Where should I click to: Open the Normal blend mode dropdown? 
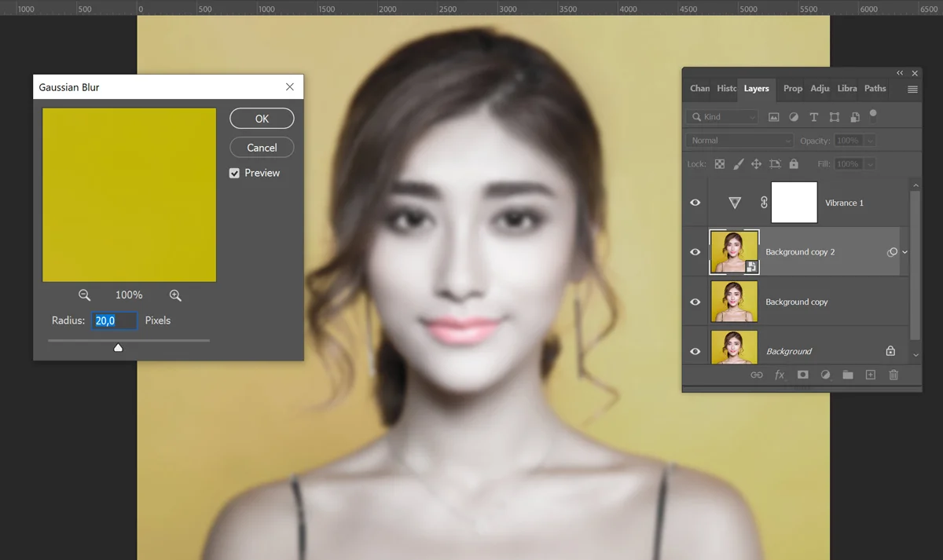739,141
